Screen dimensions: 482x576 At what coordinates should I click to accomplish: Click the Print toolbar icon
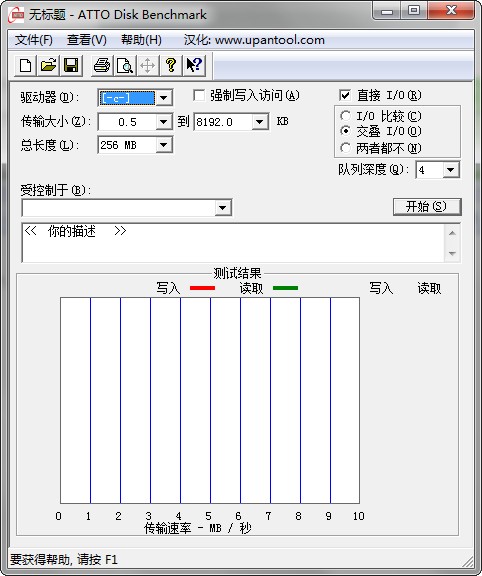coord(102,65)
